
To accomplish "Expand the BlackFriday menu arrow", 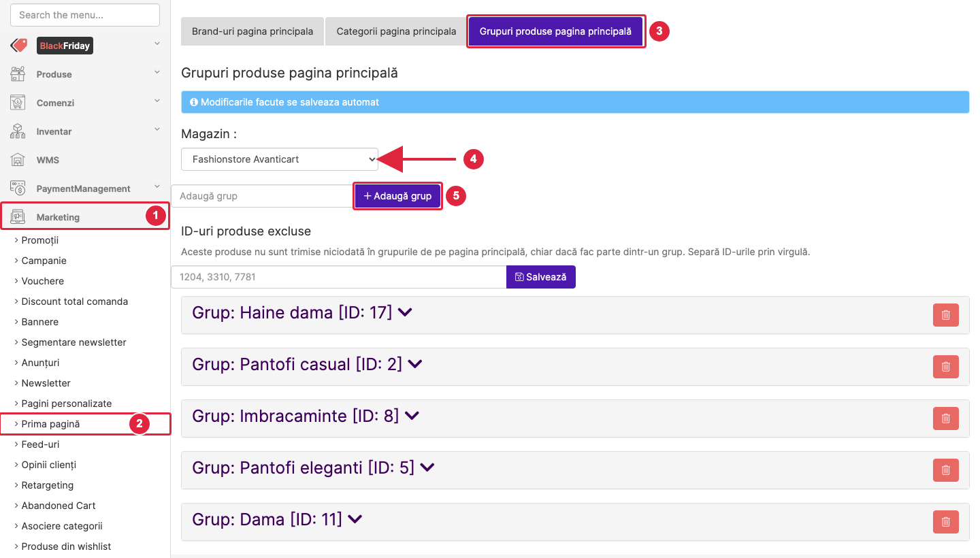I will (x=157, y=44).
